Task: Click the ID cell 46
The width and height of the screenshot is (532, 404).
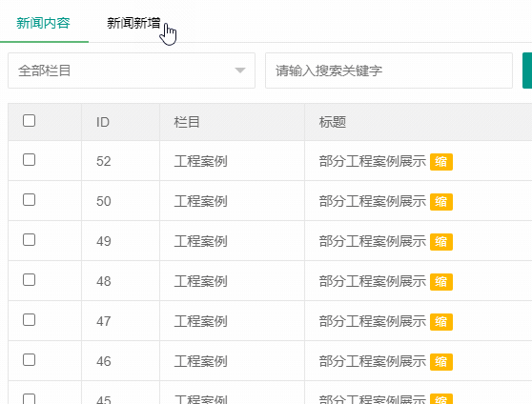Action: point(104,361)
